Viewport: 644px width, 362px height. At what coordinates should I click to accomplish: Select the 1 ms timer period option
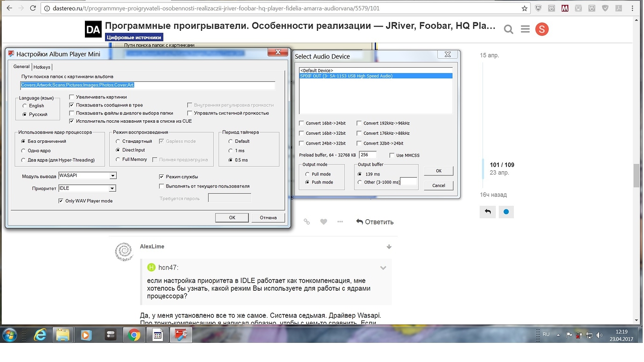[x=231, y=151]
